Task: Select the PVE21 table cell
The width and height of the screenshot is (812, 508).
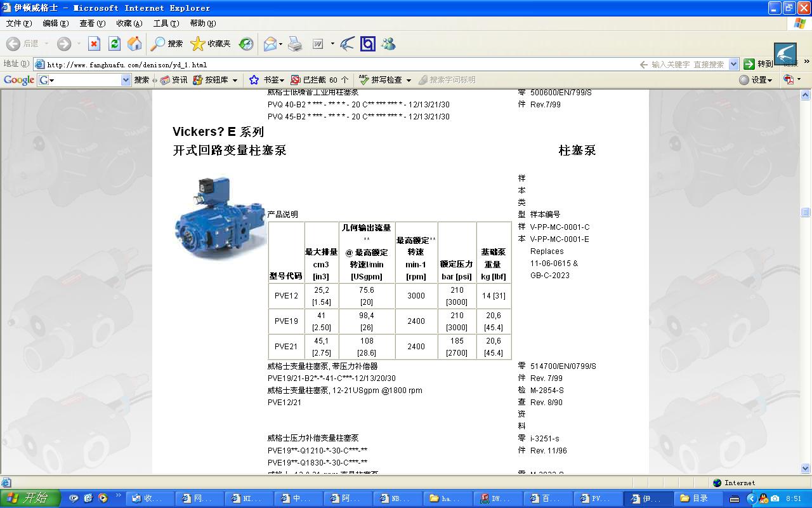Action: pos(286,347)
